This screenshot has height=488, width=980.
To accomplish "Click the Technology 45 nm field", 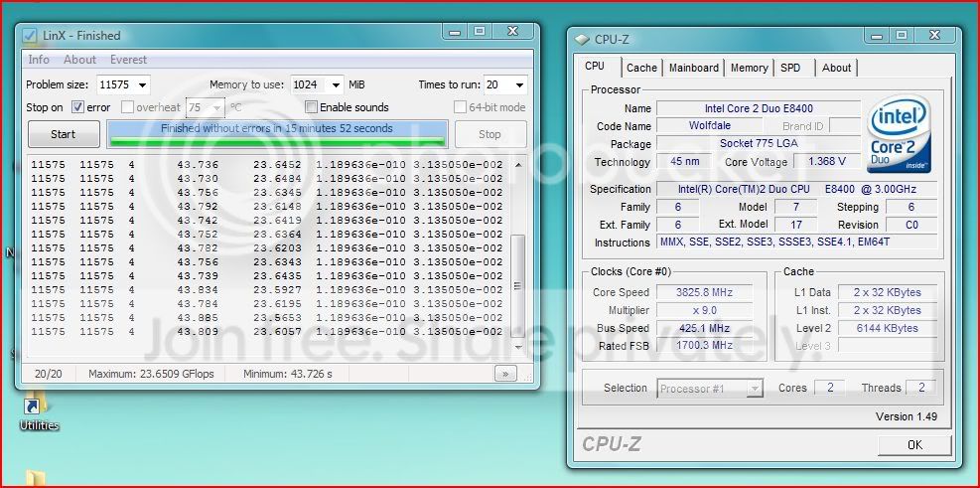I will [x=684, y=161].
